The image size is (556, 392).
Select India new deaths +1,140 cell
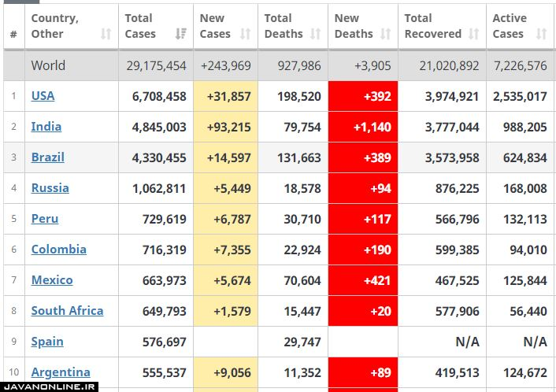pos(363,127)
